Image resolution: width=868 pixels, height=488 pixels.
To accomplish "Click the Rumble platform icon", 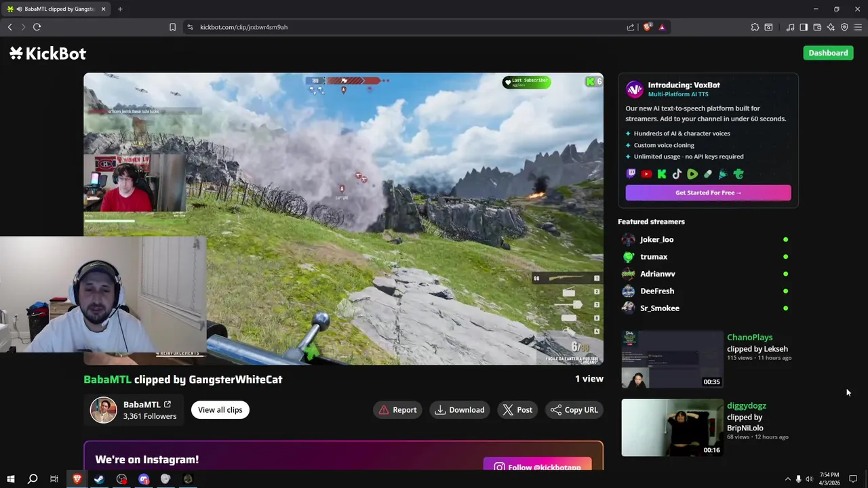I will coord(692,174).
